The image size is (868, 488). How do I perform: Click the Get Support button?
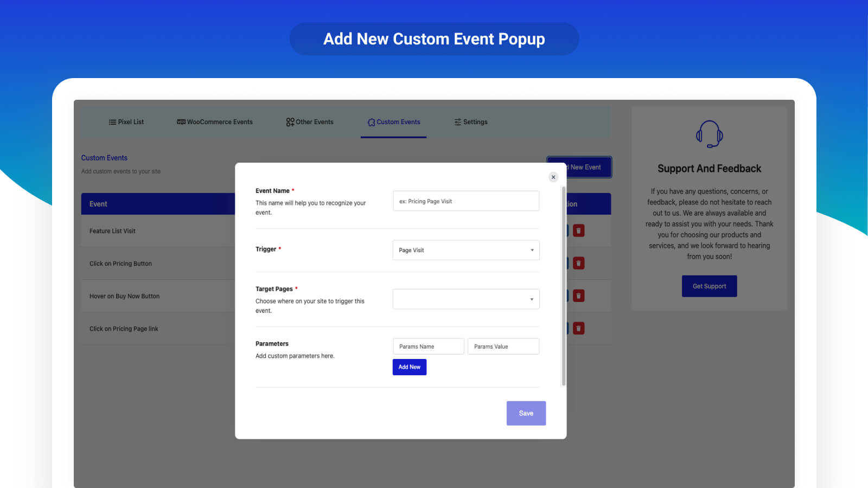pos(709,286)
